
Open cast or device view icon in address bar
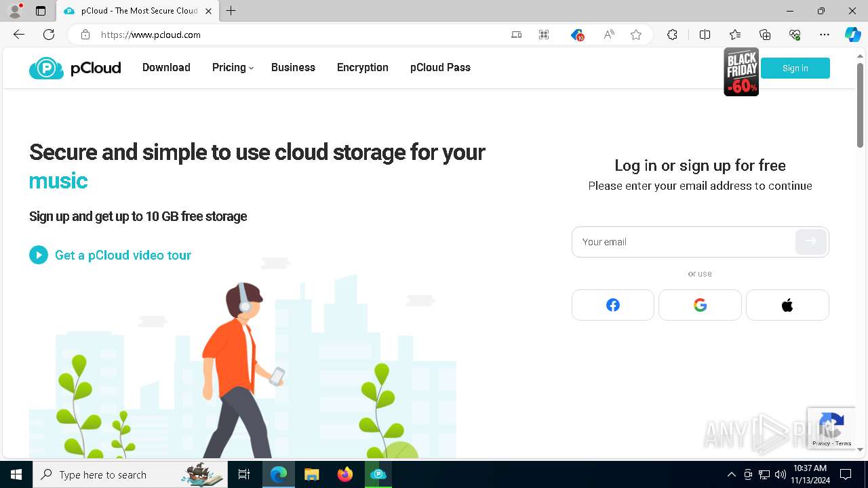click(x=516, y=35)
